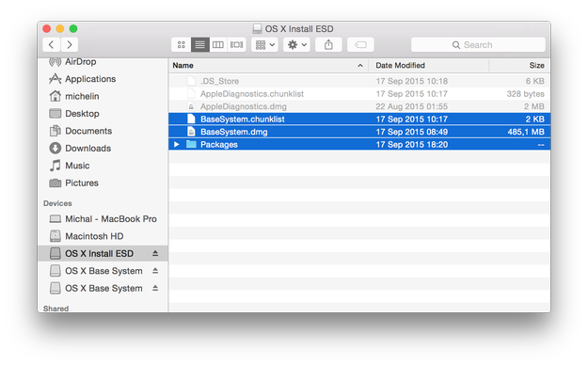
Task: Click the Edit Tags button
Action: tap(360, 44)
